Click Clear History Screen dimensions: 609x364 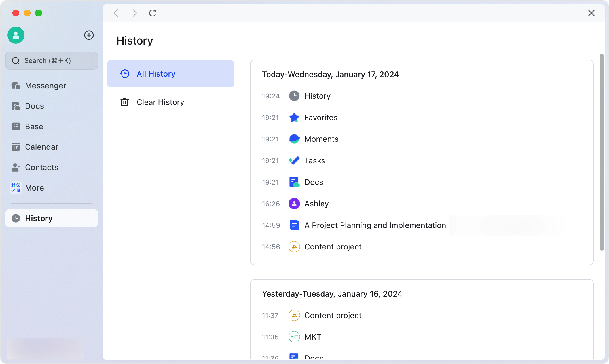160,102
